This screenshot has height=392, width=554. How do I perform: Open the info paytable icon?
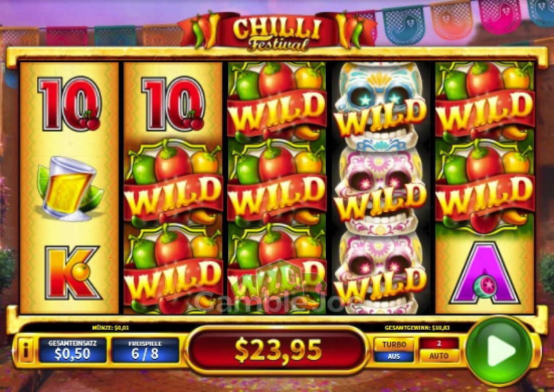(26, 350)
